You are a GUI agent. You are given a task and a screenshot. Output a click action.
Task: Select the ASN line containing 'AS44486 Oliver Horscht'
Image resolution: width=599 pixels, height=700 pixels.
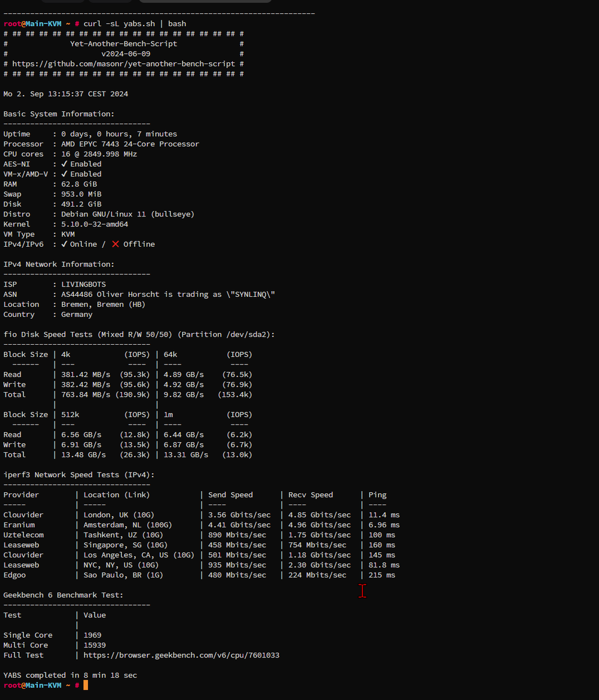[x=168, y=294]
